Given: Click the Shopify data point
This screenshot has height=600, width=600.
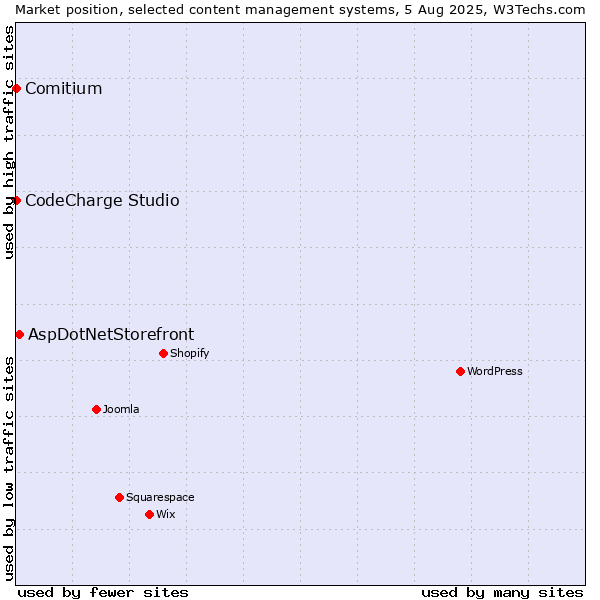Looking at the screenshot, I should click(x=163, y=354).
